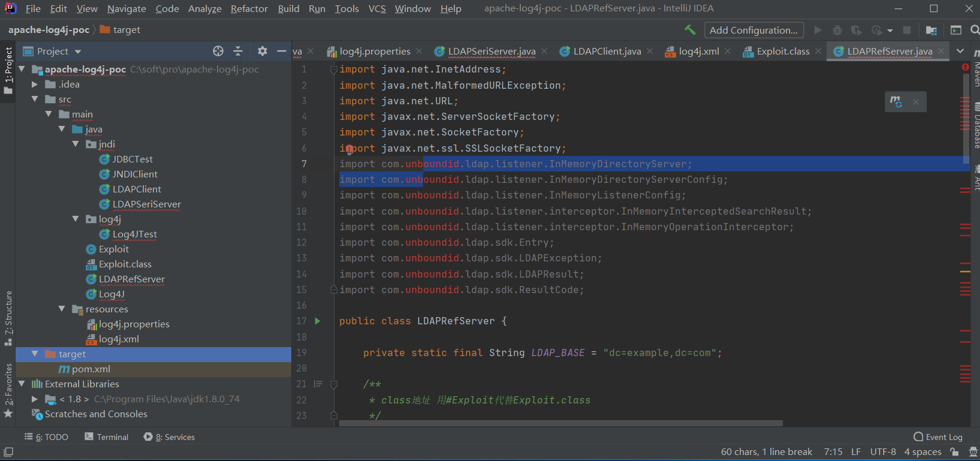Collapse the External Libraries node
980x461 pixels.
pos(22,384)
